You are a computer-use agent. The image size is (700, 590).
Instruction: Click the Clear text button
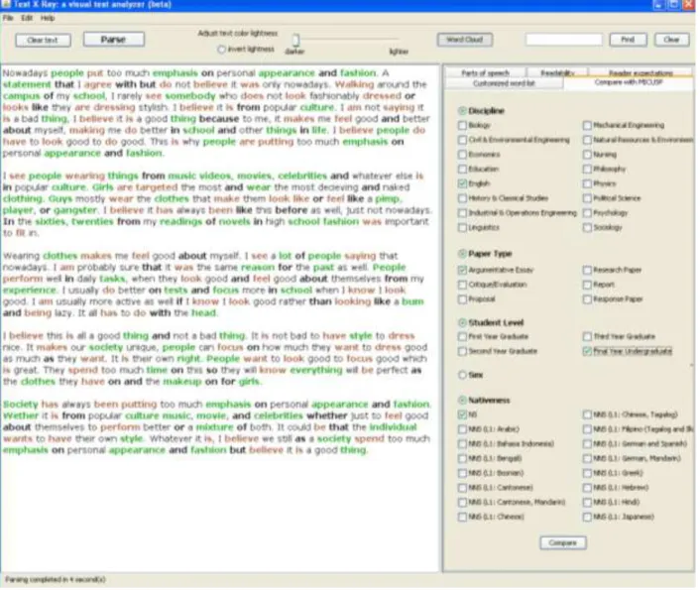pos(43,41)
